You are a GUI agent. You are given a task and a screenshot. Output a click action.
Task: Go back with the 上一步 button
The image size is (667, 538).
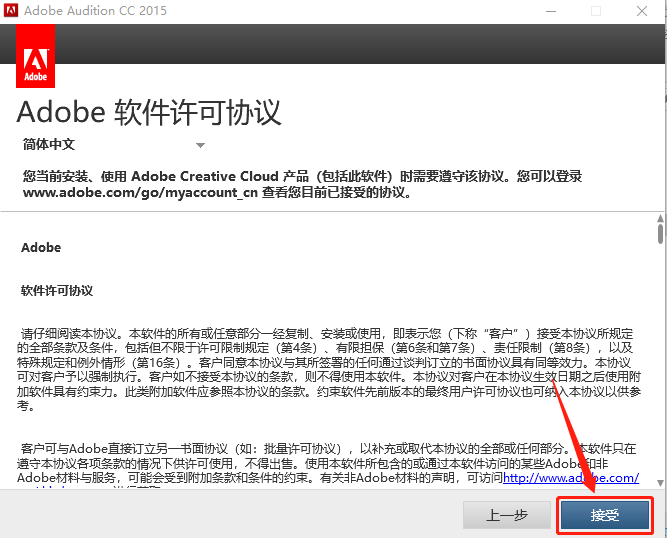coord(507,515)
